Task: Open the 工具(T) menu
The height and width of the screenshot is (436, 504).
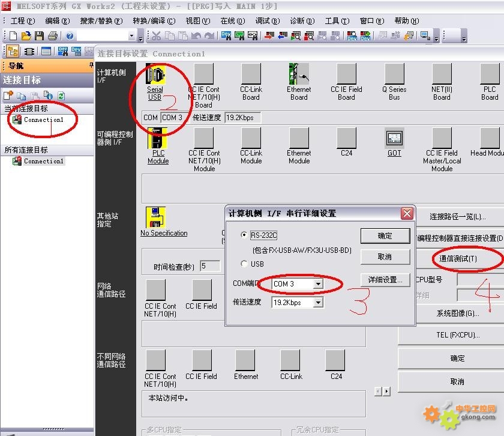Action: (337, 21)
